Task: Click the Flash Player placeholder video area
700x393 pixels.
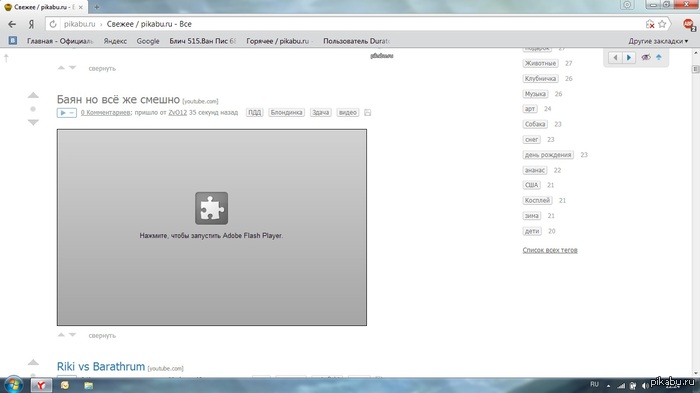Action: tap(212, 227)
